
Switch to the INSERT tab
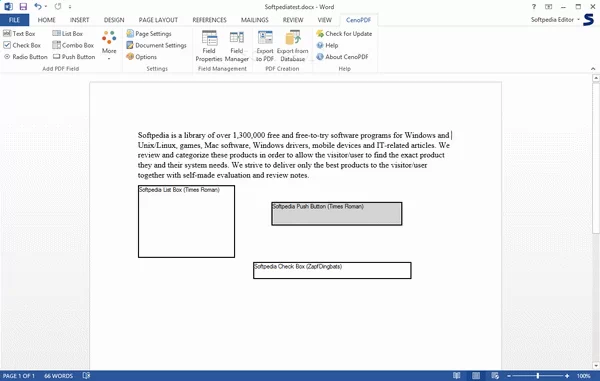click(x=79, y=20)
